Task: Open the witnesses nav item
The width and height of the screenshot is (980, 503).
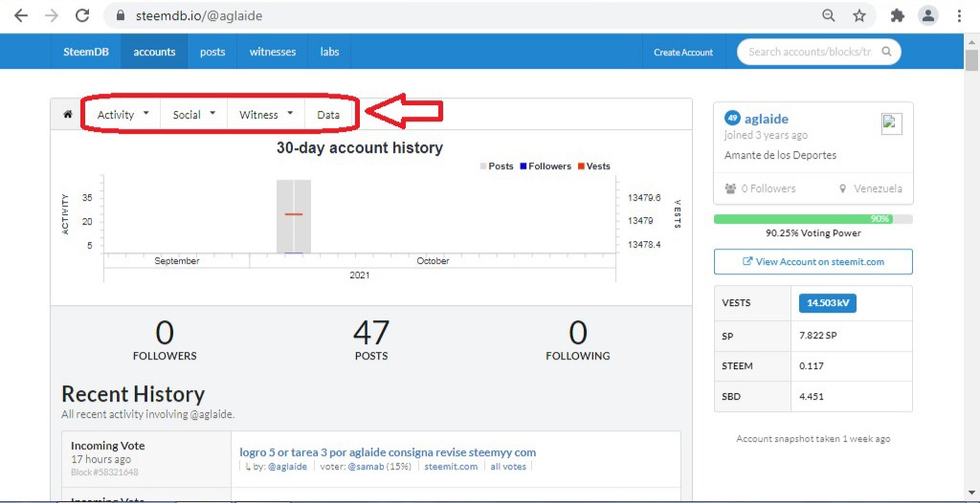Action: tap(273, 52)
